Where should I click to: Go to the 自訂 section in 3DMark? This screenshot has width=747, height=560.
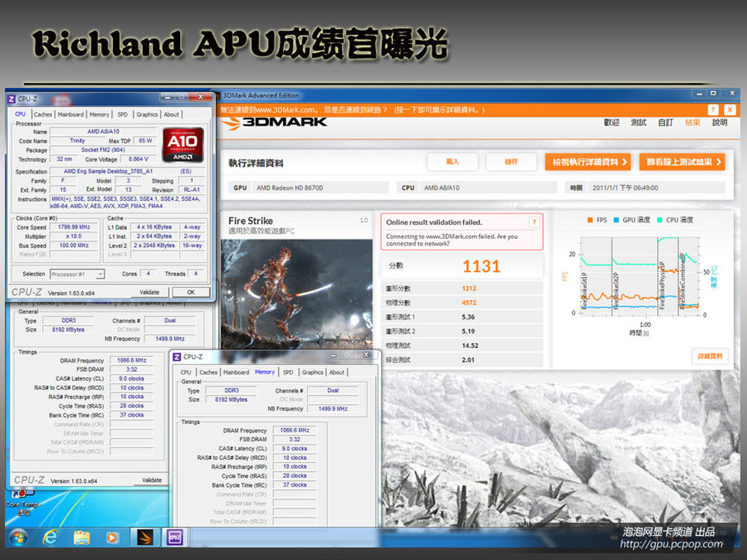coord(666,123)
